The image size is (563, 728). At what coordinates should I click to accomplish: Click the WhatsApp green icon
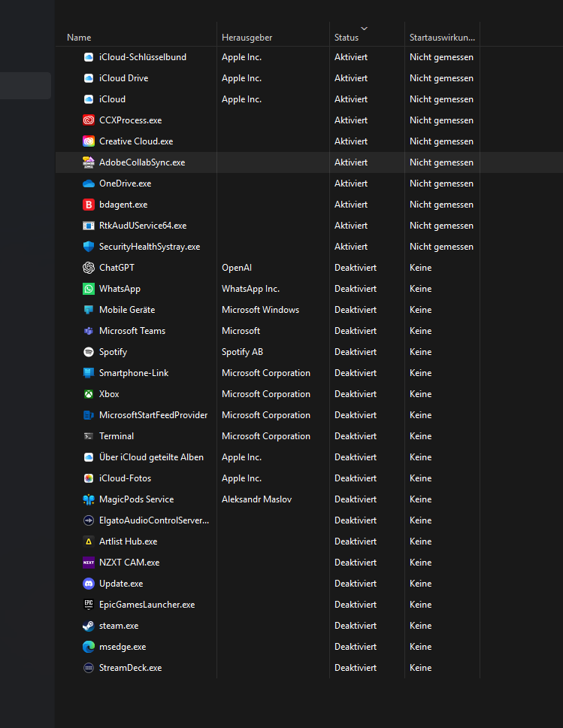(x=89, y=289)
